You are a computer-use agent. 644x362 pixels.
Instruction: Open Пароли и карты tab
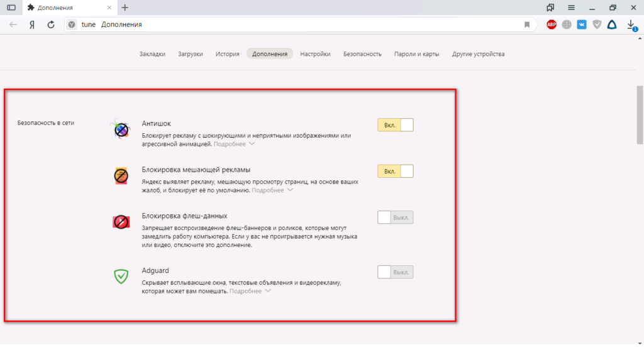point(416,54)
